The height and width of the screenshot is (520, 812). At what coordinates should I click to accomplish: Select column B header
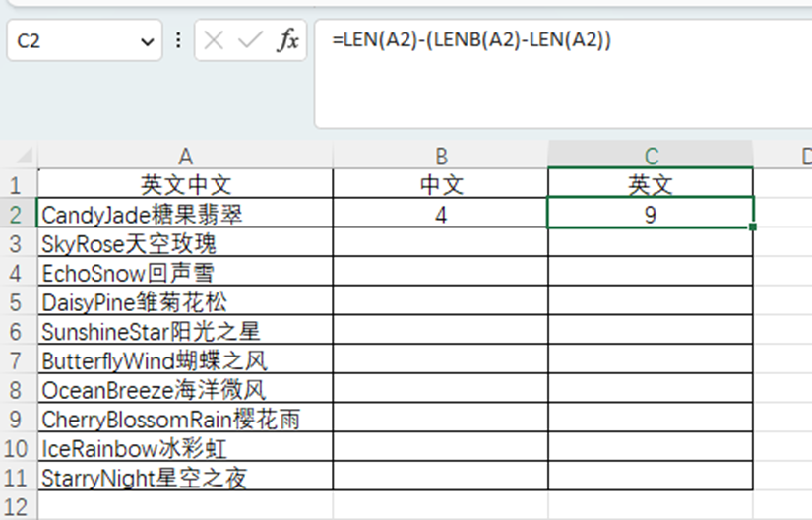tap(440, 157)
